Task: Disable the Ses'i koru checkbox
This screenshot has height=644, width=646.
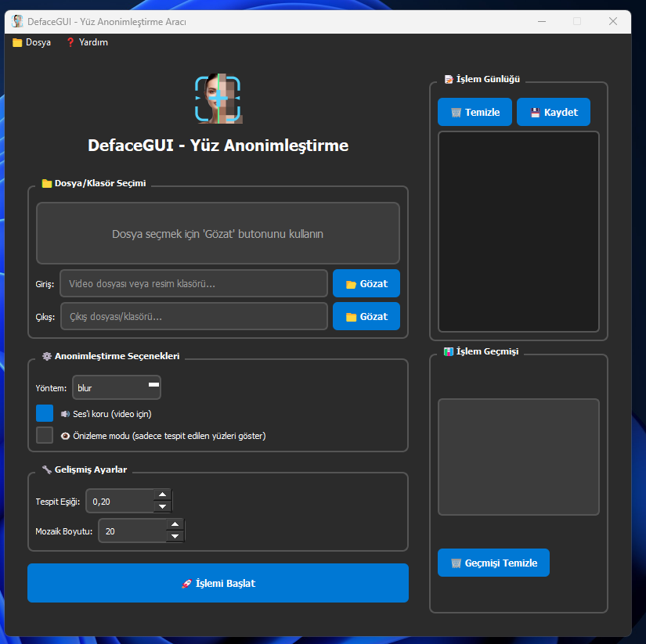Action: pos(45,413)
